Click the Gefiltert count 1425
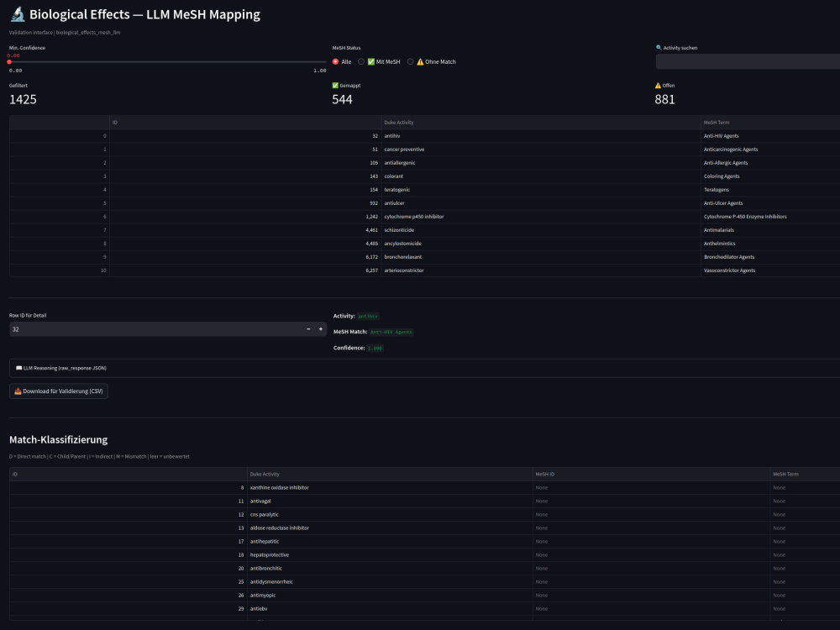This screenshot has height=630, width=840. pyautogui.click(x=23, y=99)
